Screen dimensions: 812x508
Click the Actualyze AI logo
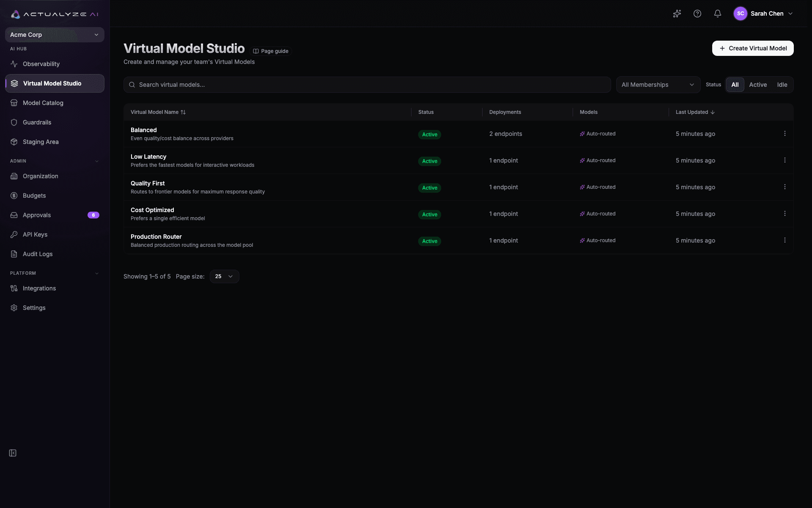(55, 14)
